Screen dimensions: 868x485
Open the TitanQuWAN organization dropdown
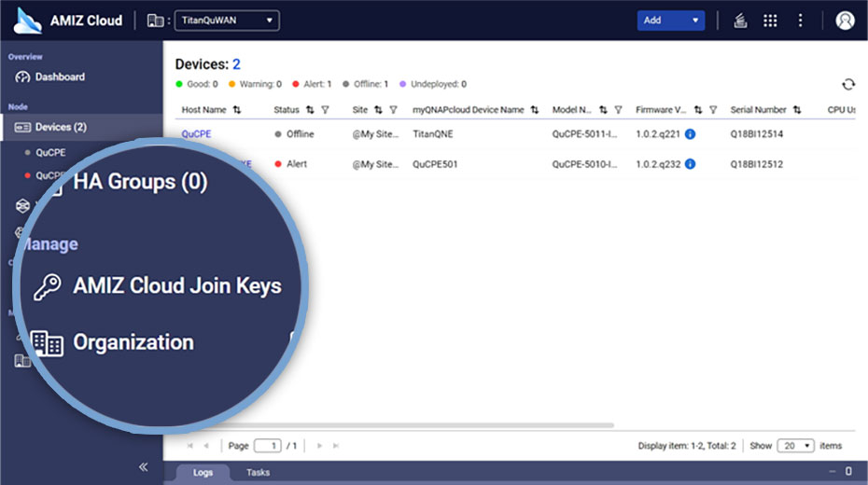pyautogui.click(x=226, y=20)
